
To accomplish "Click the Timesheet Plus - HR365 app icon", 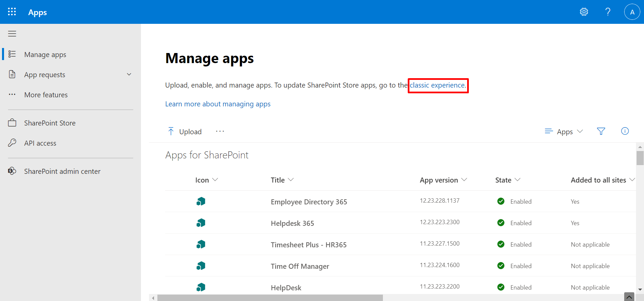I will (201, 244).
